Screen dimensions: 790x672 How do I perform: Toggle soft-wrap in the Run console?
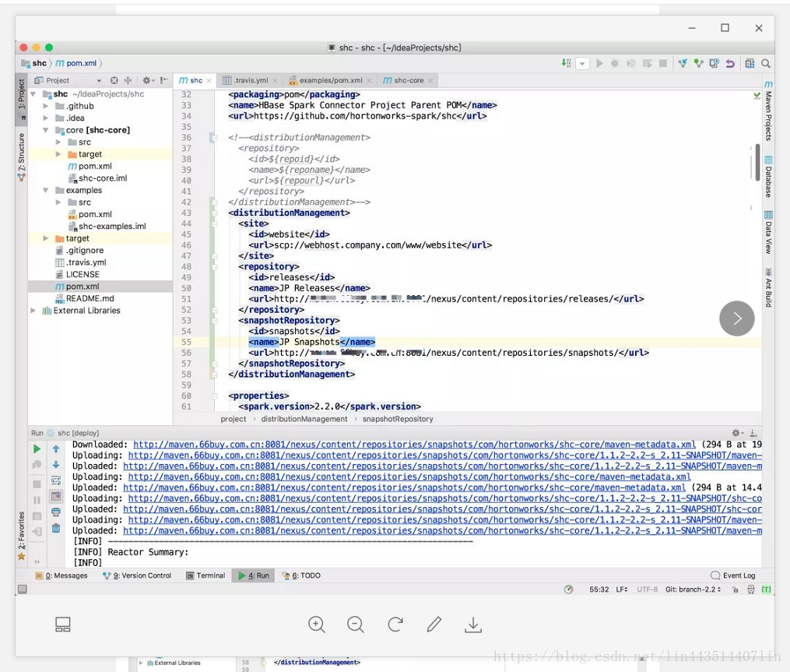(x=56, y=480)
